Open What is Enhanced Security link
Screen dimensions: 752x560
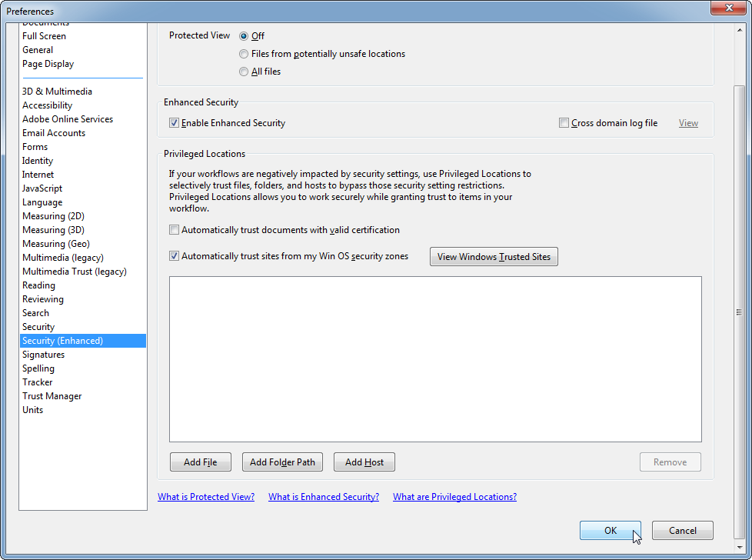pyautogui.click(x=324, y=497)
